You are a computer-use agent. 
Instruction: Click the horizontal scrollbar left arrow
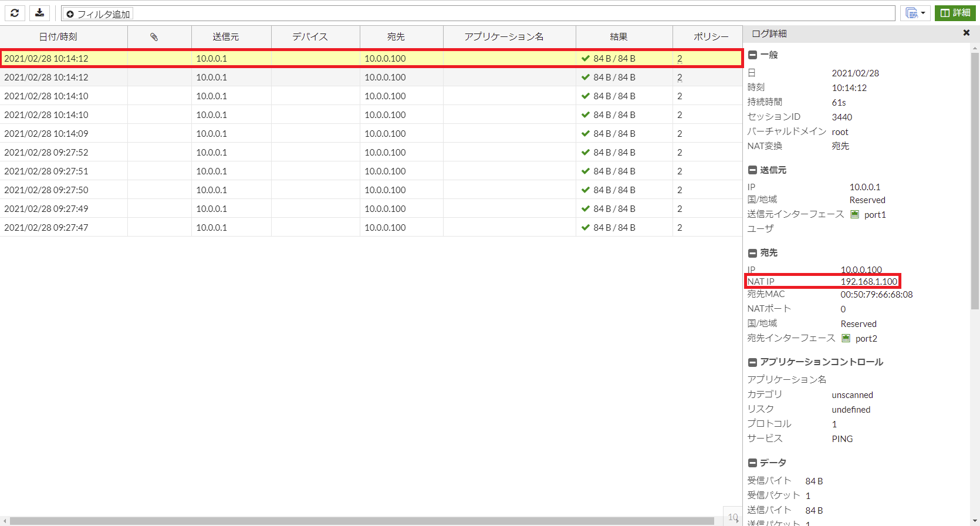(x=4, y=521)
